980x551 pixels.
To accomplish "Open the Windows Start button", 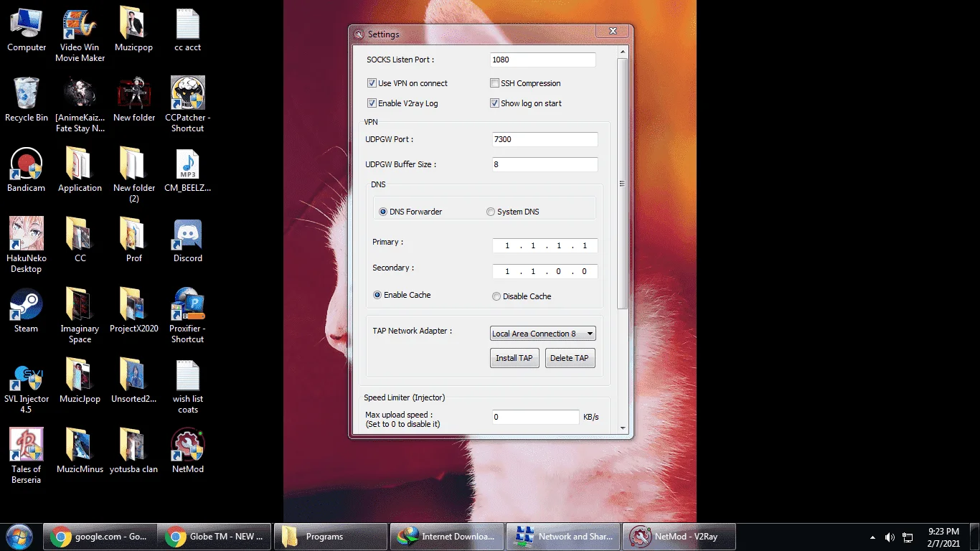I will (19, 537).
